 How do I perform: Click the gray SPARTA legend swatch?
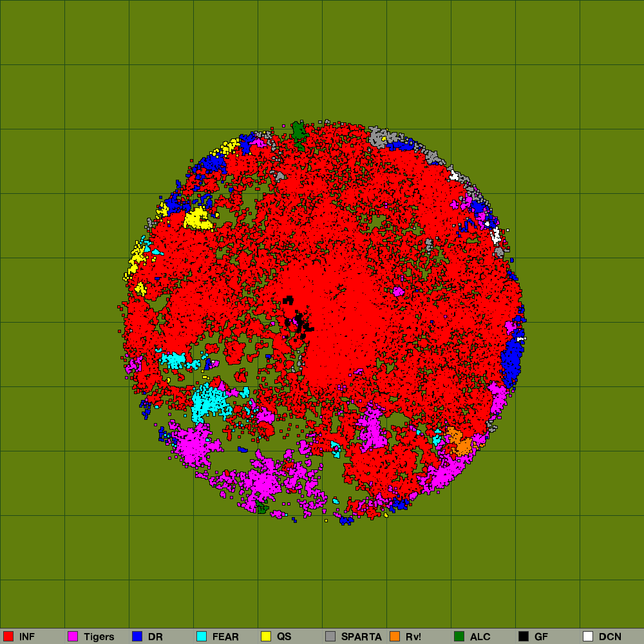(330, 636)
